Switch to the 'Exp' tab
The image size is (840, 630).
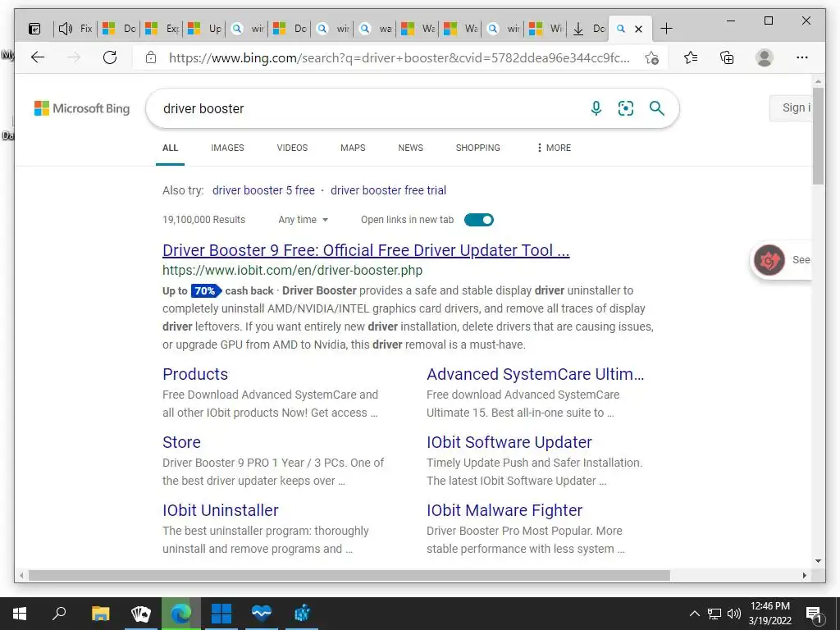(x=162, y=29)
